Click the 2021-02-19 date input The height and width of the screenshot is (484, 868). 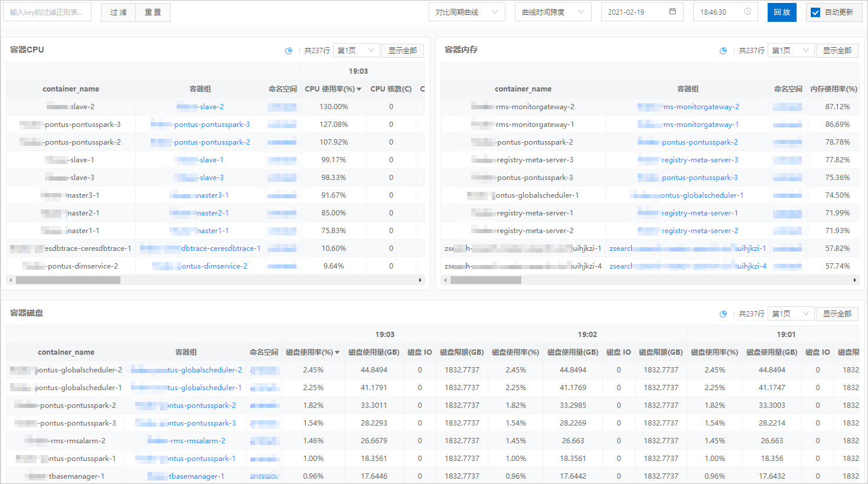(x=642, y=12)
